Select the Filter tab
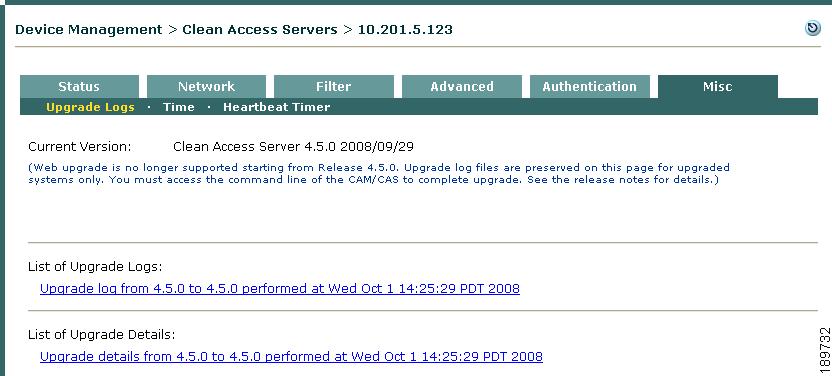This screenshot has height=376, width=832. point(334,86)
